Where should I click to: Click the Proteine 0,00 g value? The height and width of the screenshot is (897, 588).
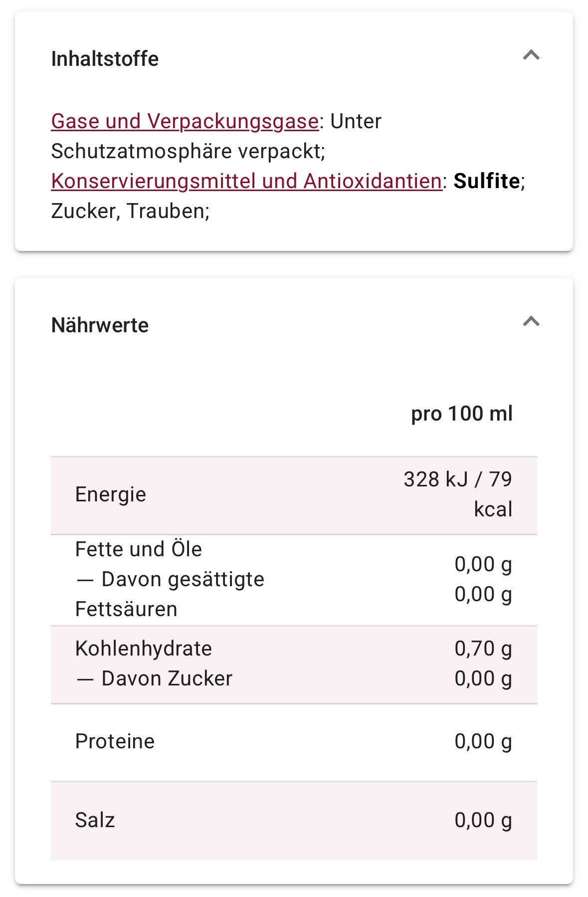coord(483,741)
